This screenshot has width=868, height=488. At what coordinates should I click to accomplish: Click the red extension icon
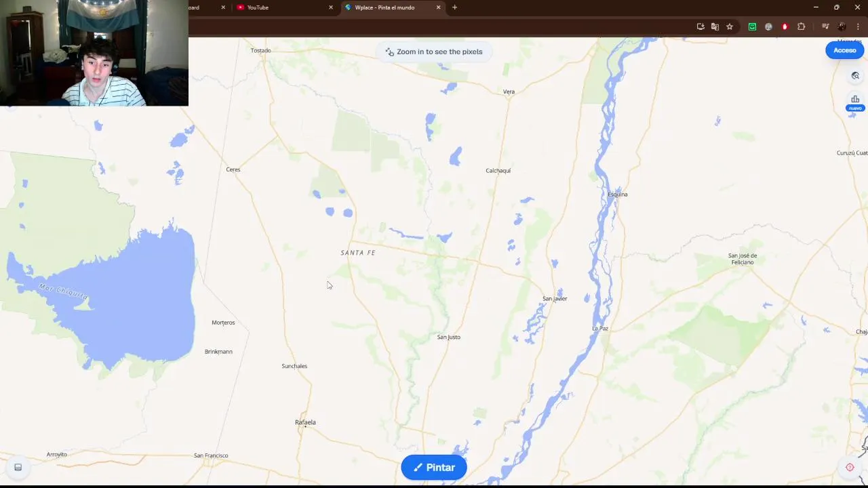[x=785, y=26]
